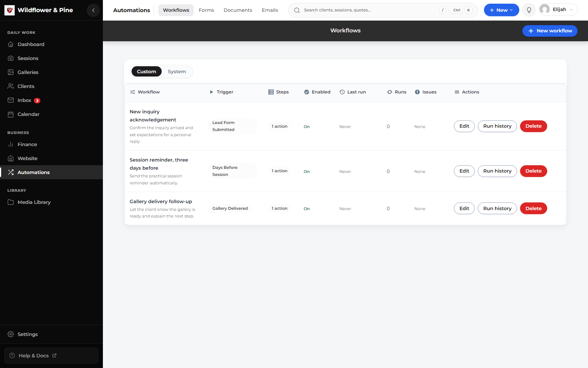
Task: Click the Workflow column header
Action: [145, 92]
